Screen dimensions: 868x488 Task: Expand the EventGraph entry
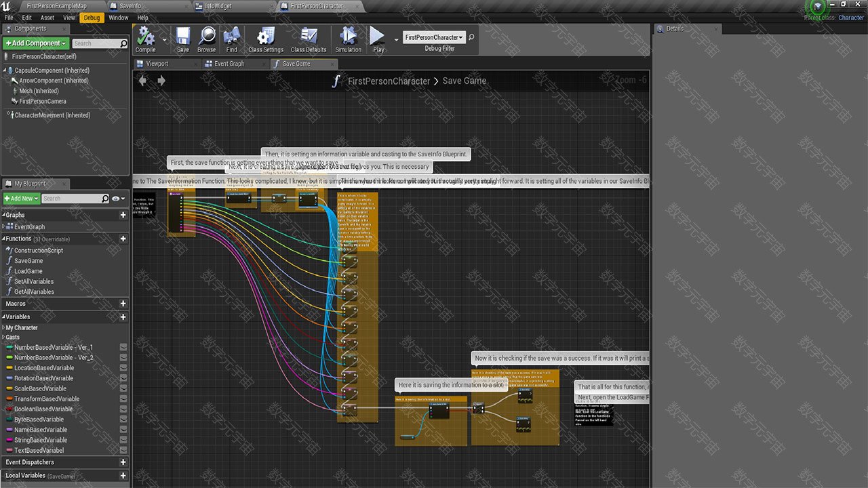tap(4, 227)
